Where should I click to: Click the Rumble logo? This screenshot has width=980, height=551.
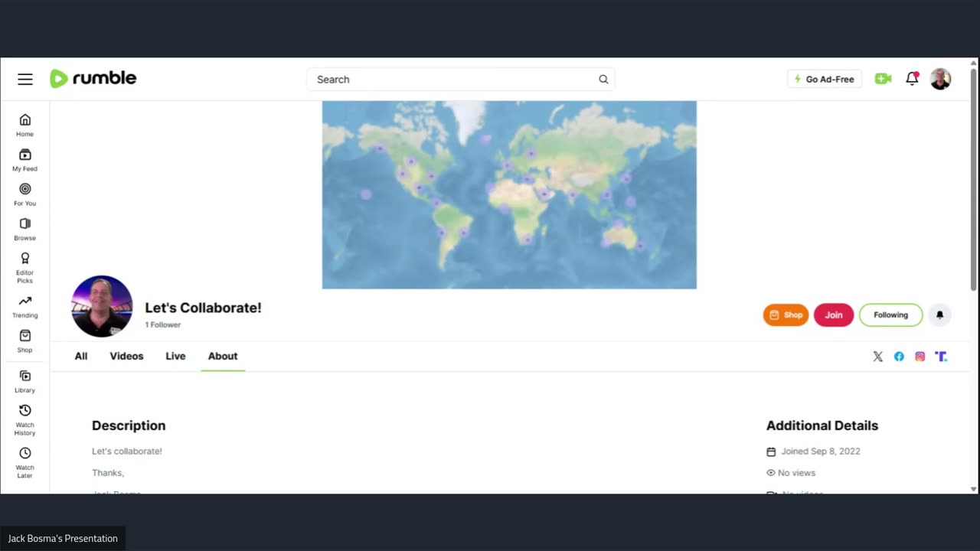click(x=93, y=78)
